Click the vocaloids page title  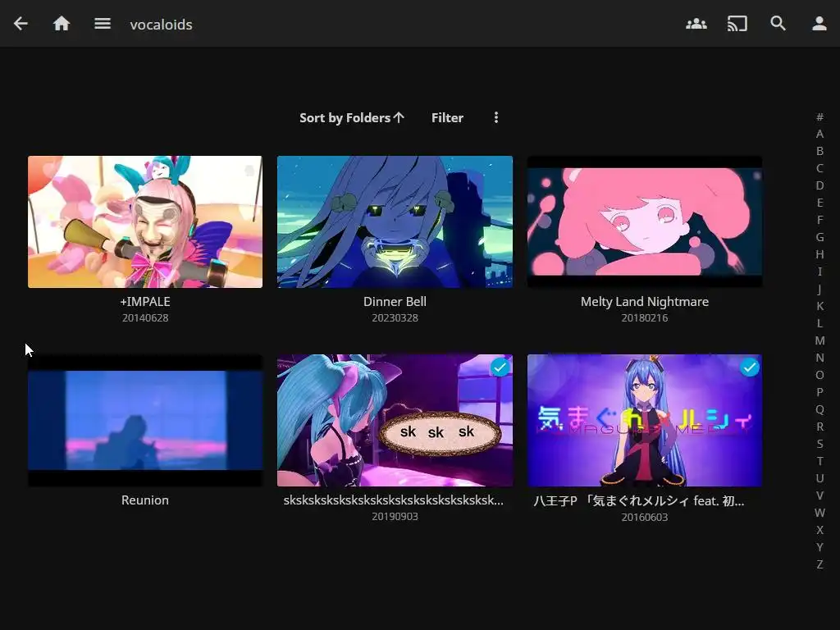161,25
